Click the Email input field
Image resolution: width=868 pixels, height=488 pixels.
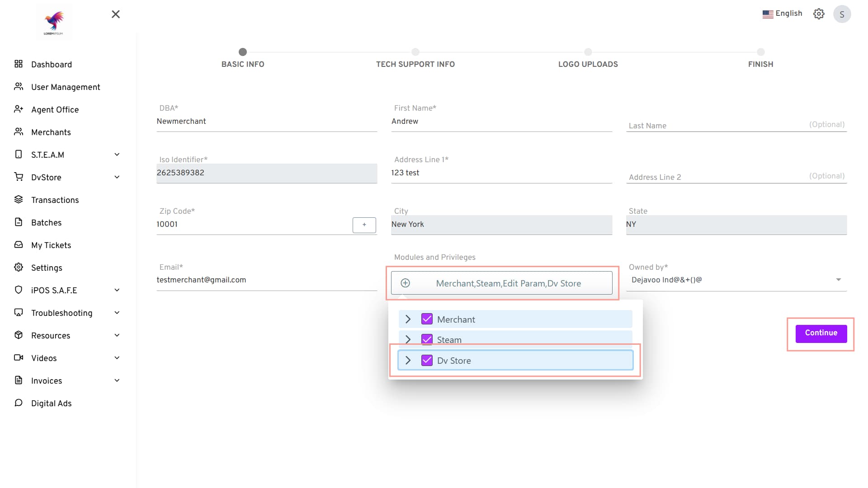[x=267, y=280]
